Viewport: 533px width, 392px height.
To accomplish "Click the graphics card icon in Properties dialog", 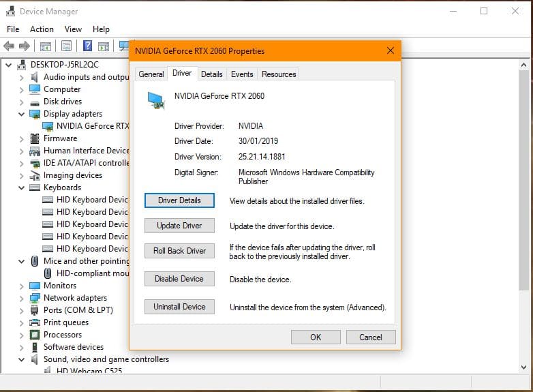I will point(155,101).
